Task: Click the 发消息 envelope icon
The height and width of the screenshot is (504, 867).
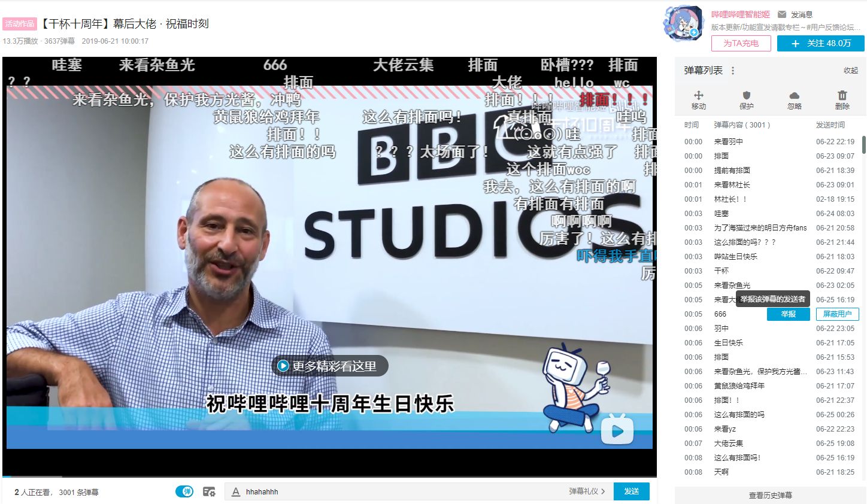Action: (781, 14)
